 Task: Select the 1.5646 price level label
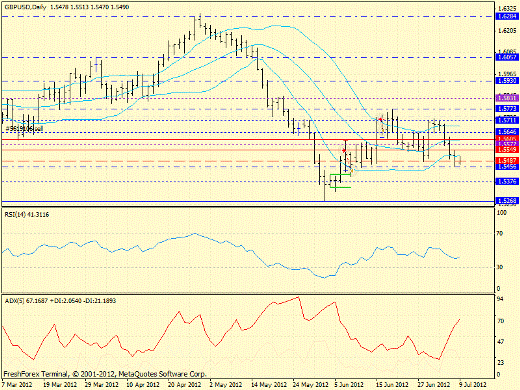[507, 132]
